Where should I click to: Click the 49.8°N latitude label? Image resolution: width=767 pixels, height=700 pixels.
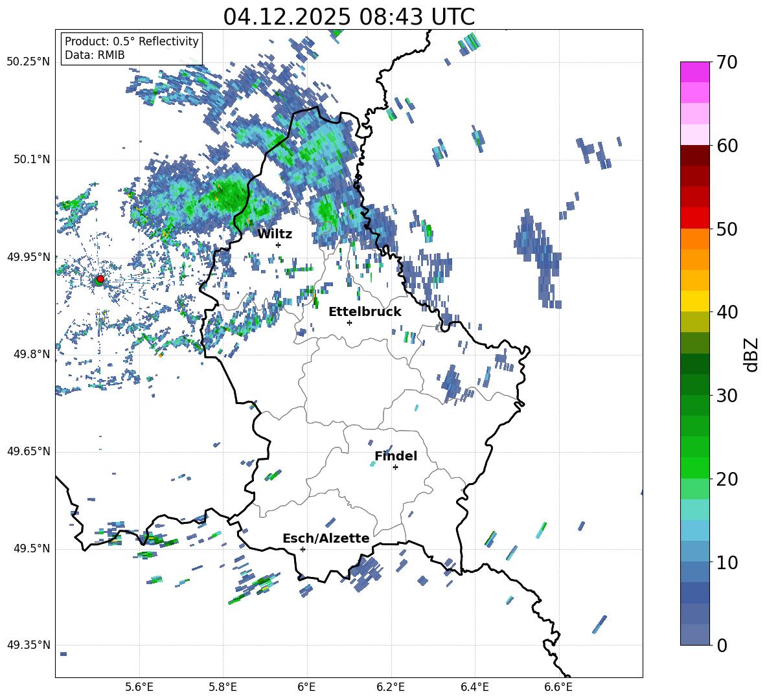[31, 354]
